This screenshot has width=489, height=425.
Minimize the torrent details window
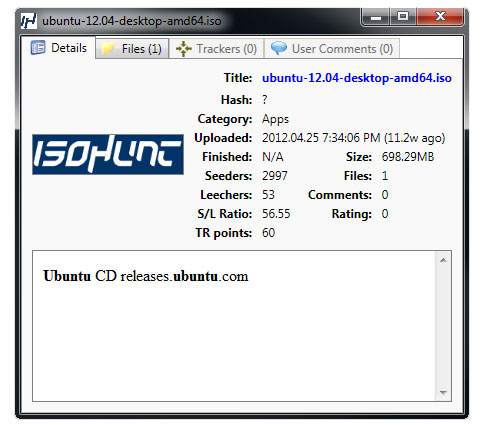pyautogui.click(x=376, y=17)
